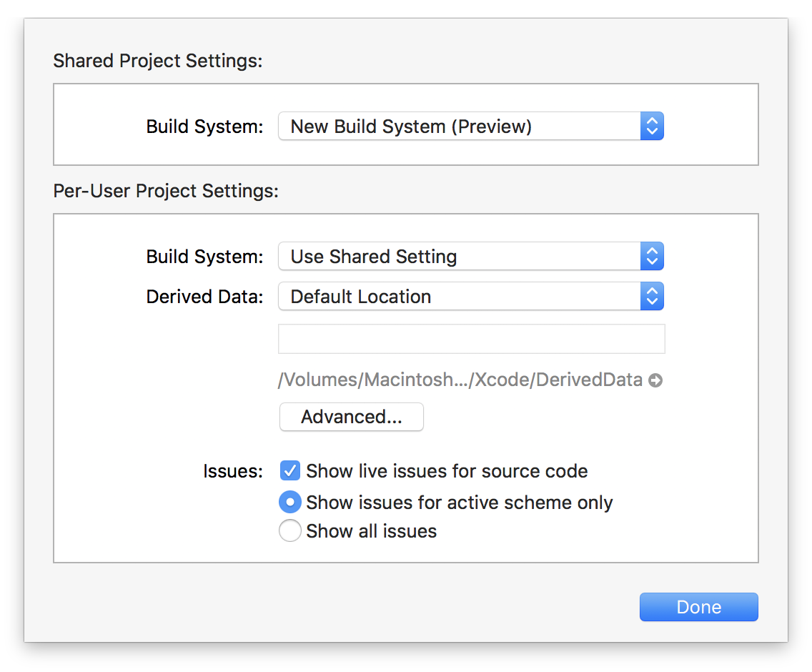Open Advanced derived data options
This screenshot has width=812, height=672.
351,417
